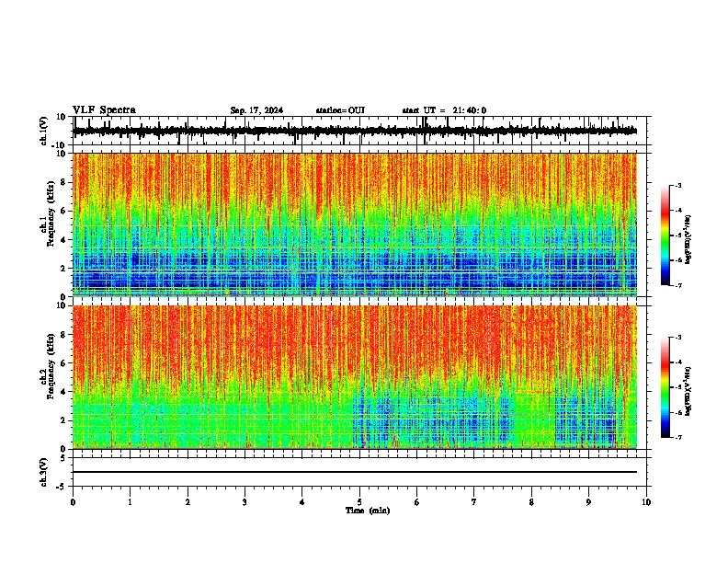This screenshot has width=728, height=563.
Task: Click the "4" tick on ch.2 frequency axis
Action: pos(63,392)
